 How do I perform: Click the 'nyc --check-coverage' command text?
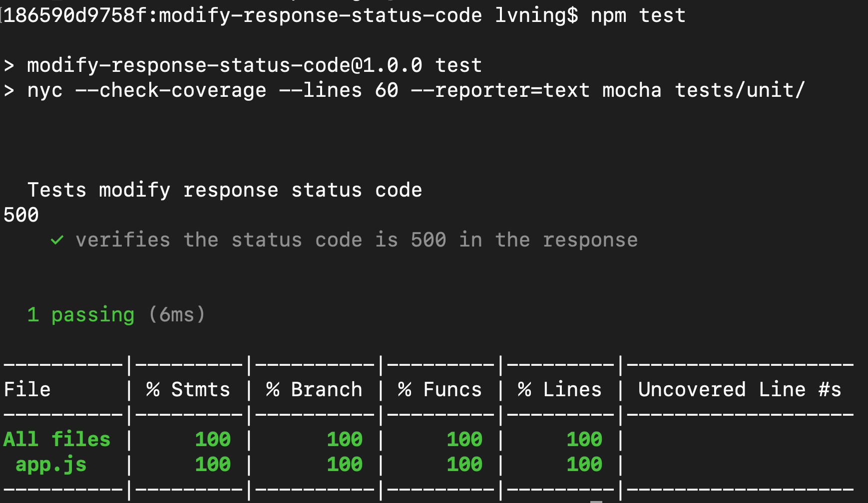pos(147,90)
